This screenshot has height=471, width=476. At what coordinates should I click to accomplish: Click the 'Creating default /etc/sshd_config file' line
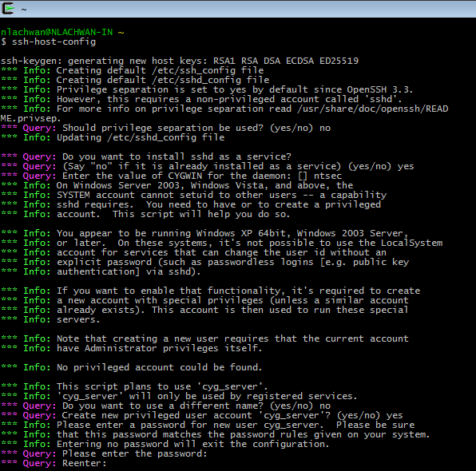click(135, 80)
